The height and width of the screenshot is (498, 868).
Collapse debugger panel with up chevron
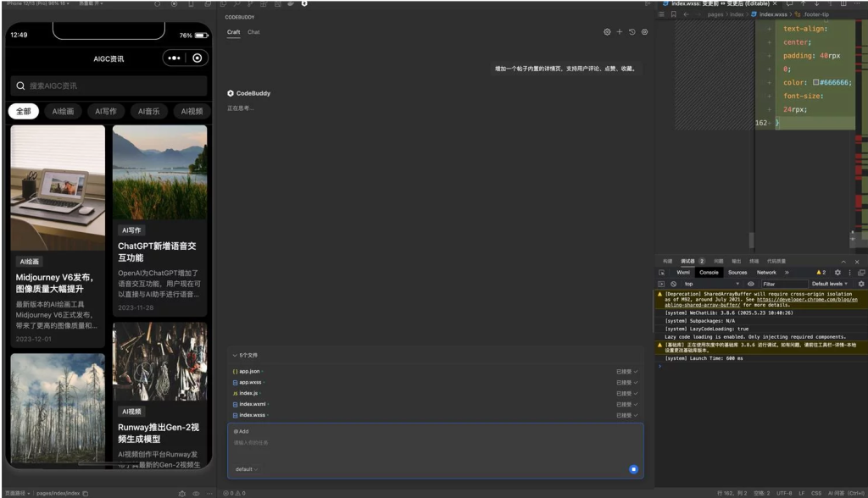[x=843, y=261]
